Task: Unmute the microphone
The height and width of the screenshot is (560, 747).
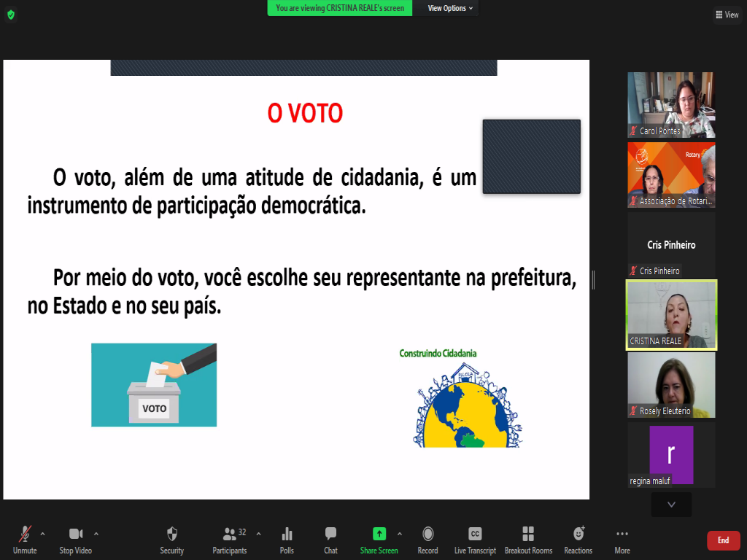Action: click(x=25, y=539)
